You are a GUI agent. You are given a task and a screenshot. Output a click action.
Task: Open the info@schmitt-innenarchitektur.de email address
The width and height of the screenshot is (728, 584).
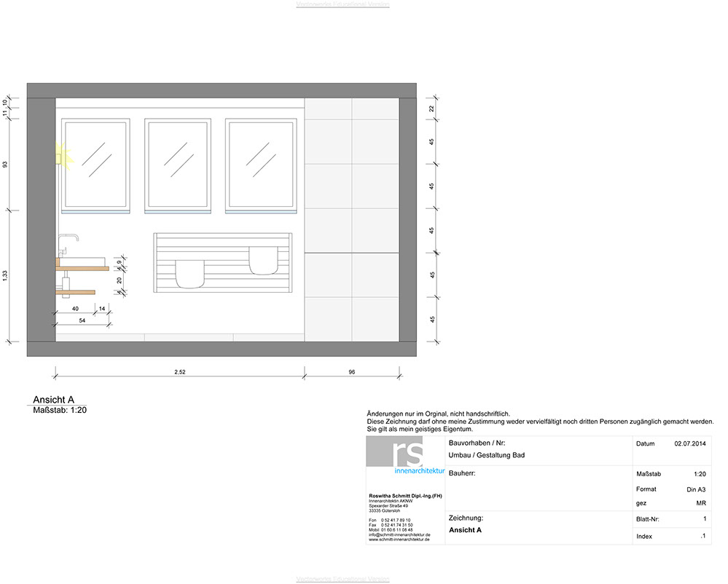pos(399,534)
